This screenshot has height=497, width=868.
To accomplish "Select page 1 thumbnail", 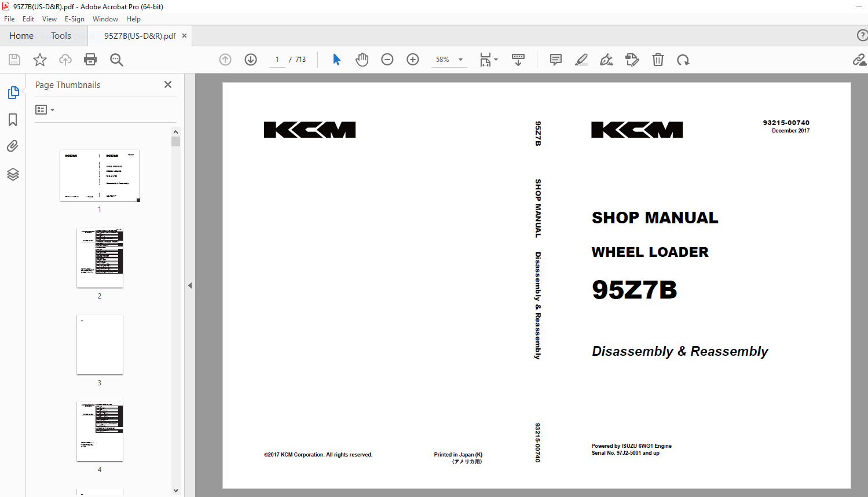I will [x=100, y=175].
